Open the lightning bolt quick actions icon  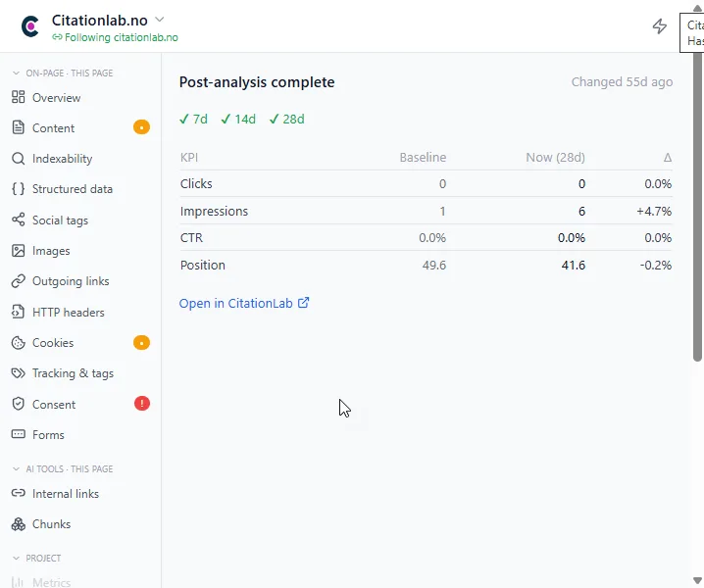[x=660, y=26]
